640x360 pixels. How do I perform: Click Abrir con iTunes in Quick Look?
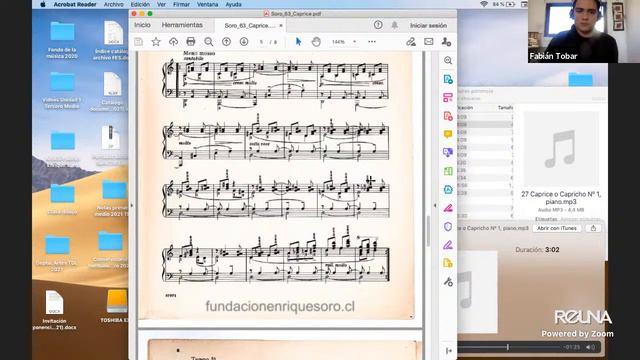[x=557, y=228]
